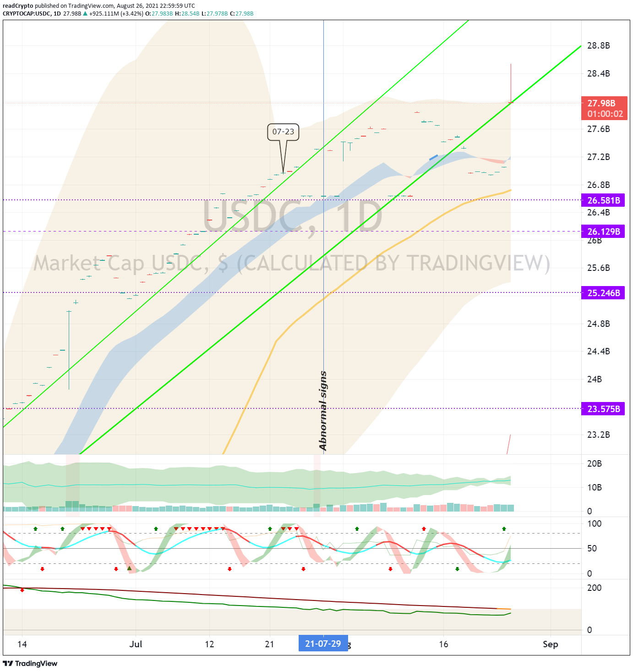The height and width of the screenshot is (672, 633).
Task: Click the 100 oscillator axis label
Action: (595, 523)
